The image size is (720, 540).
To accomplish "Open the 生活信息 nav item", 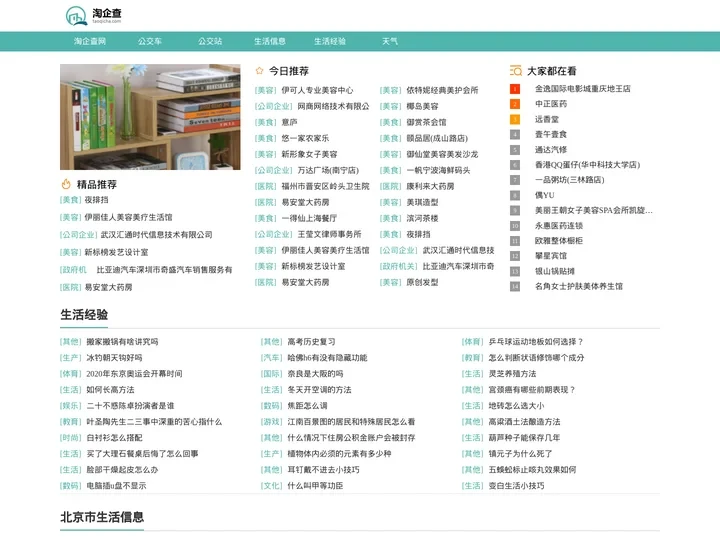I will 270,41.
